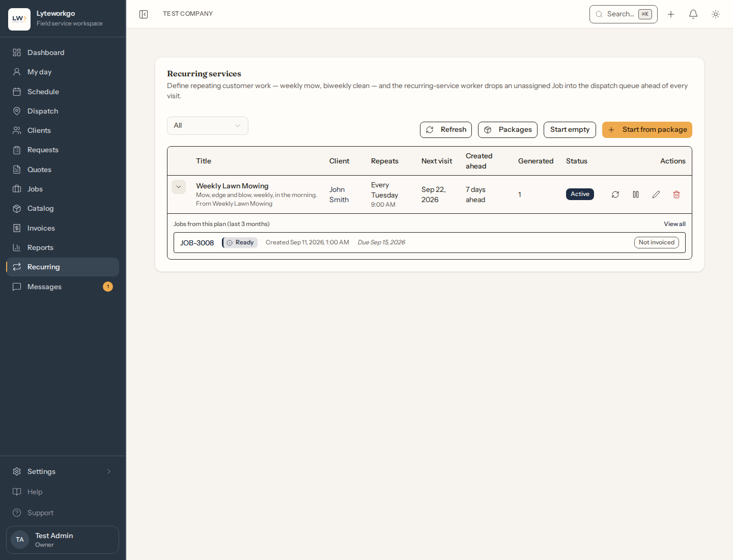Click the Active status badge
The image size is (733, 560).
pos(580,194)
